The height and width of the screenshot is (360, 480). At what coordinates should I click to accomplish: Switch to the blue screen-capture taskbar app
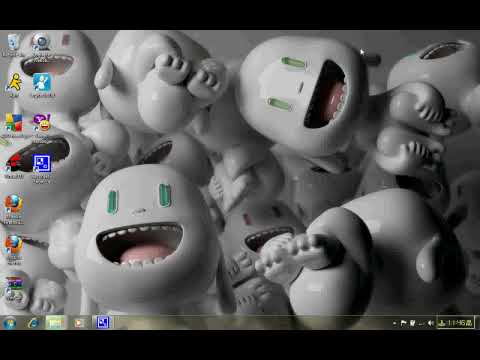tap(102, 322)
